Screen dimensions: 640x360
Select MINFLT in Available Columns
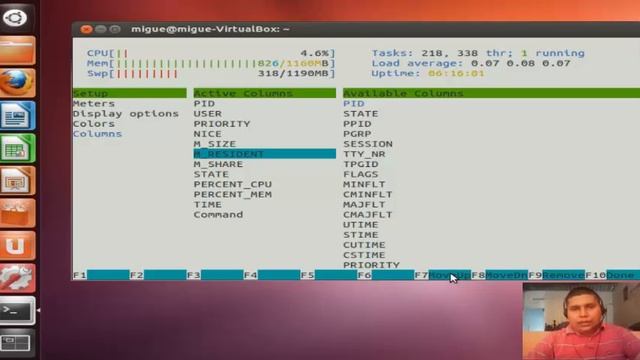coord(364,184)
